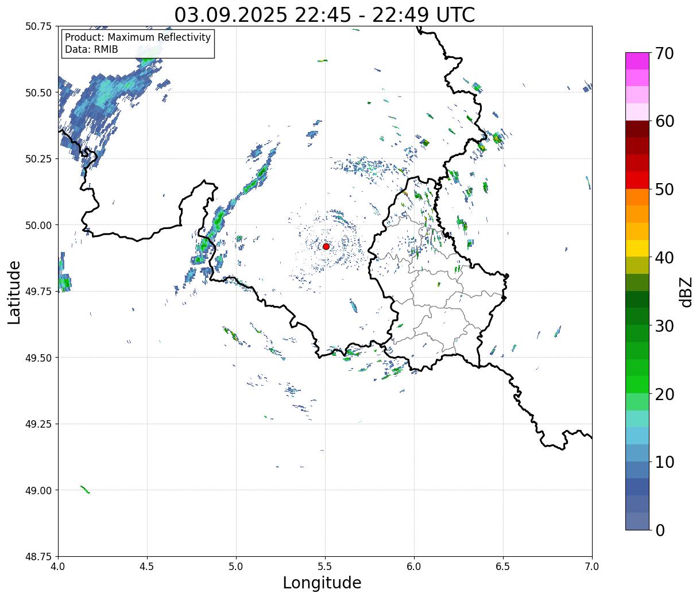Click latitude tick label 49.50
700x597 pixels.
[x=38, y=358]
